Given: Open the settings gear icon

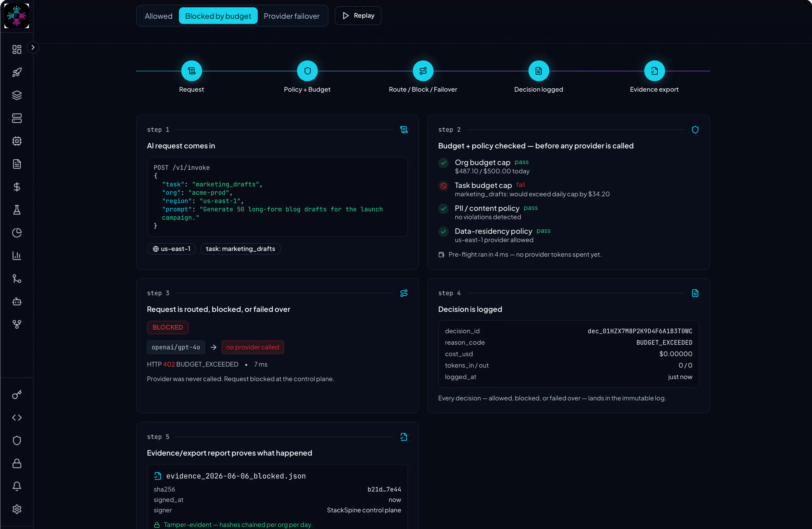Looking at the screenshot, I should click(17, 509).
